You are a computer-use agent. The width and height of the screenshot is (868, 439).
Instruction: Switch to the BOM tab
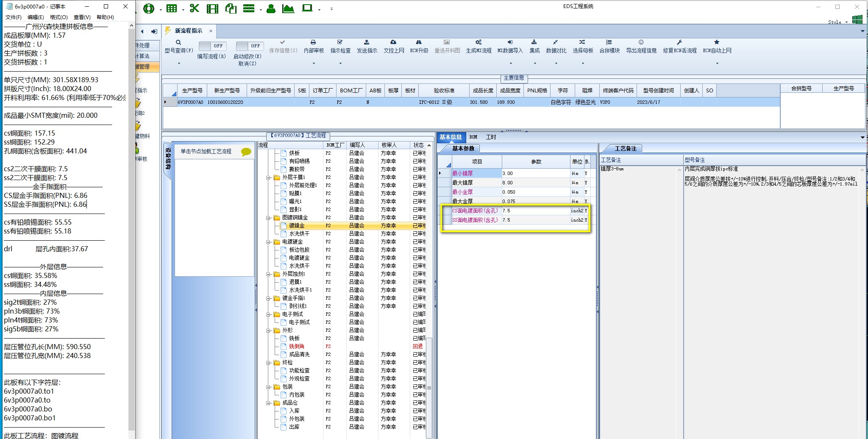point(473,137)
